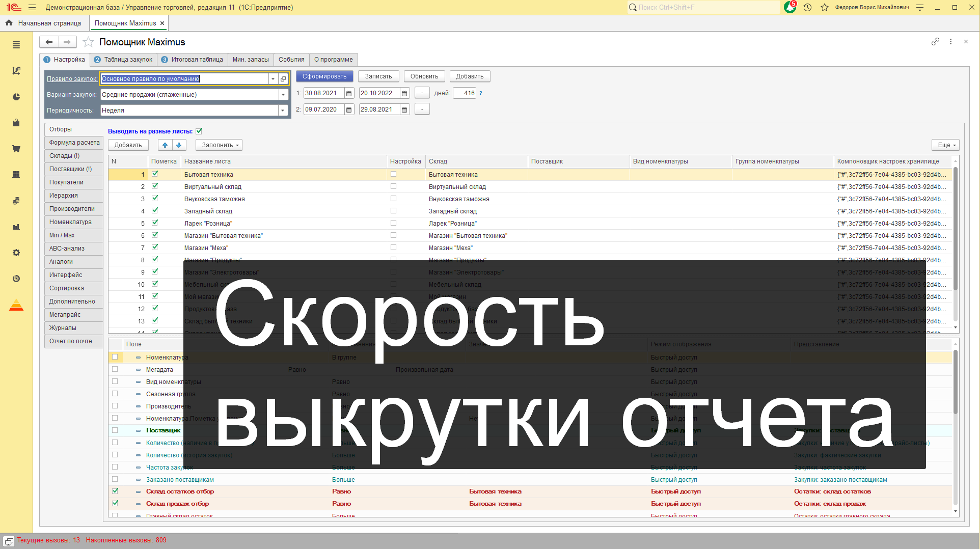The width and height of the screenshot is (980, 549).
Task: Go back with the left arrow button
Action: [49, 42]
